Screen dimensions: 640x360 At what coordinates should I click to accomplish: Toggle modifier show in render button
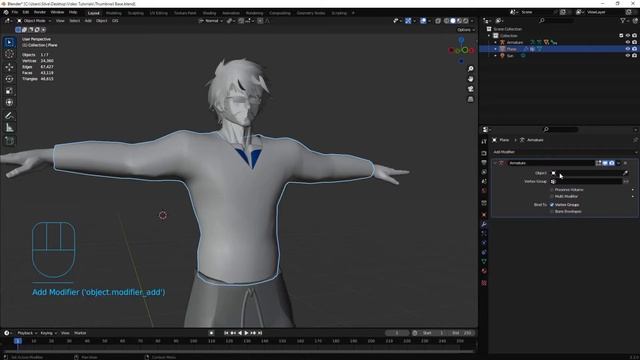(x=611, y=163)
